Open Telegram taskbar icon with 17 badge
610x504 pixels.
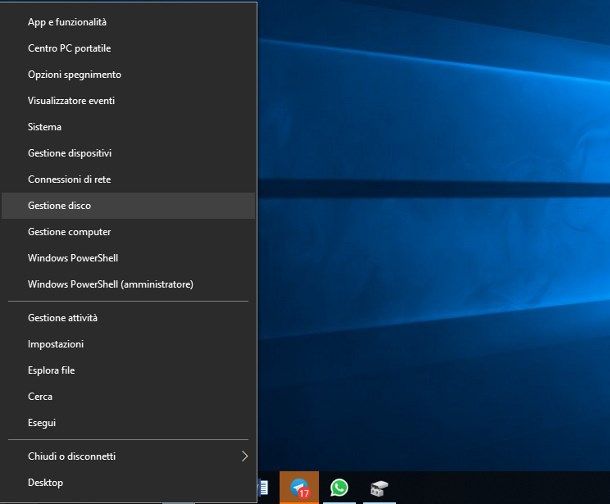point(299,488)
